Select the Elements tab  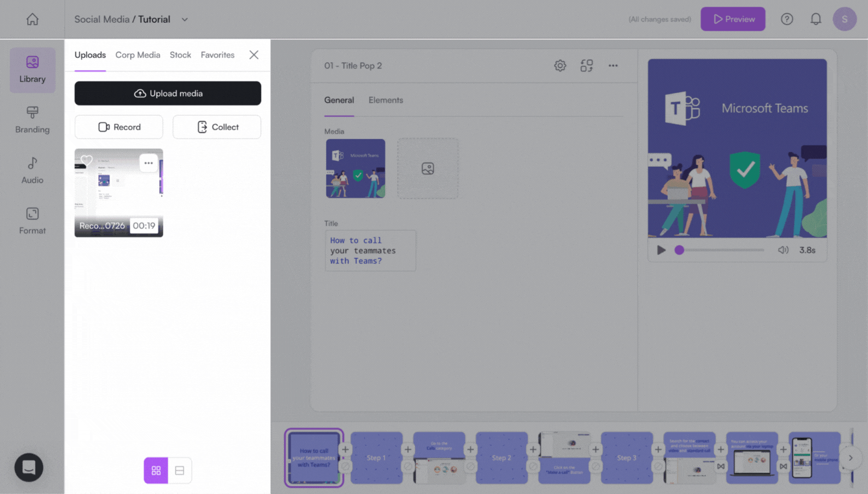(386, 100)
